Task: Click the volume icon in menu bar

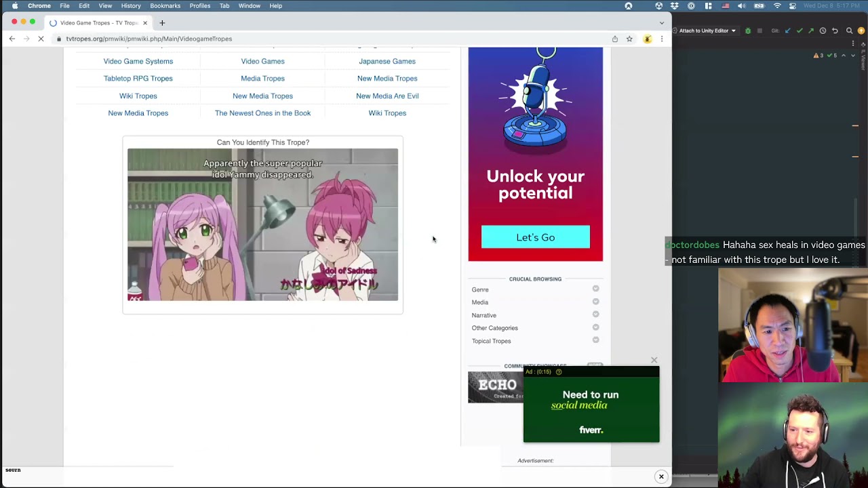Action: click(x=742, y=5)
